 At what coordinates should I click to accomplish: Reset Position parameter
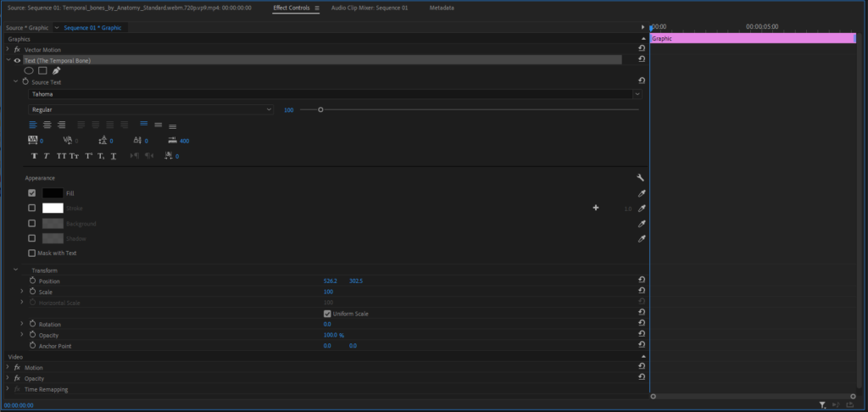(x=641, y=281)
